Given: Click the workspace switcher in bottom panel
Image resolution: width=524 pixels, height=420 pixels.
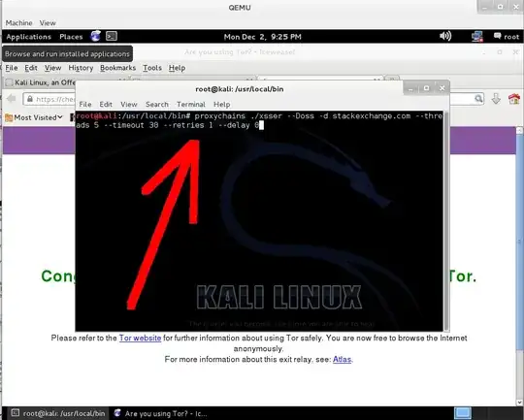Looking at the screenshot, I should coord(463,413).
